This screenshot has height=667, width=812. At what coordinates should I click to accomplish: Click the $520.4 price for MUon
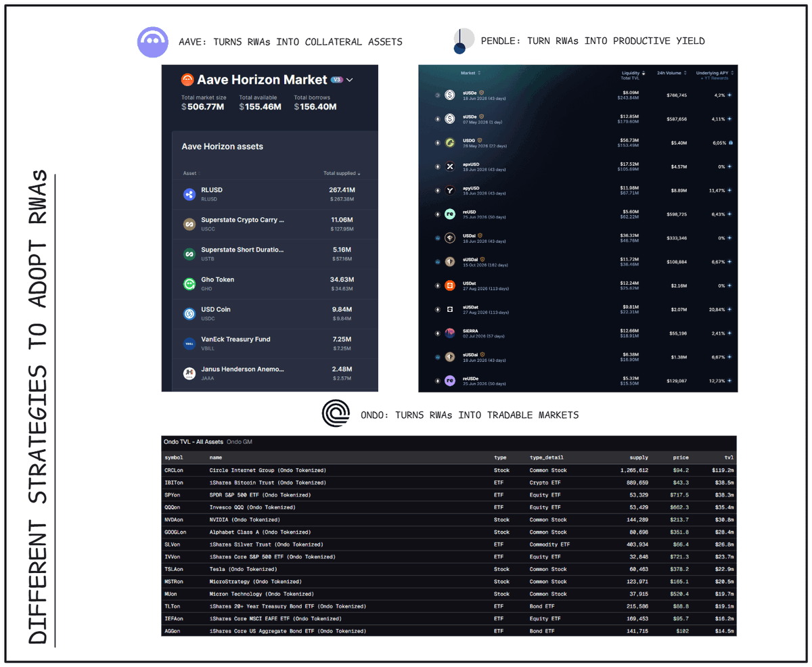(x=679, y=593)
